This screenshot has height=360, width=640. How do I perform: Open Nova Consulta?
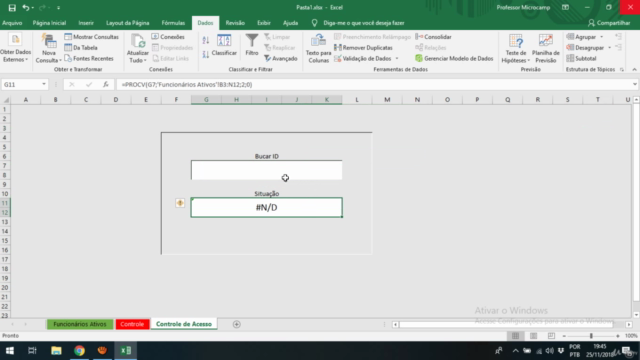click(x=49, y=48)
